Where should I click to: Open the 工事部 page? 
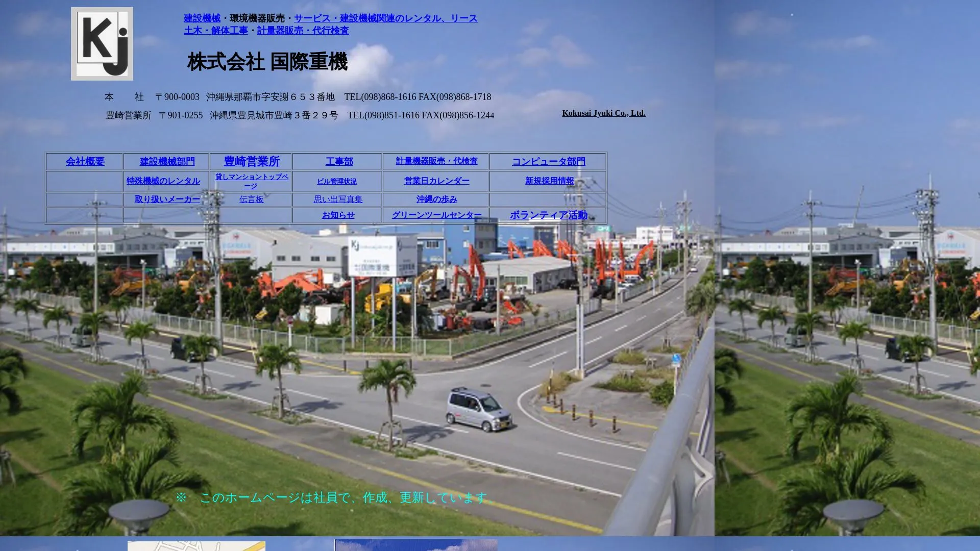(339, 162)
